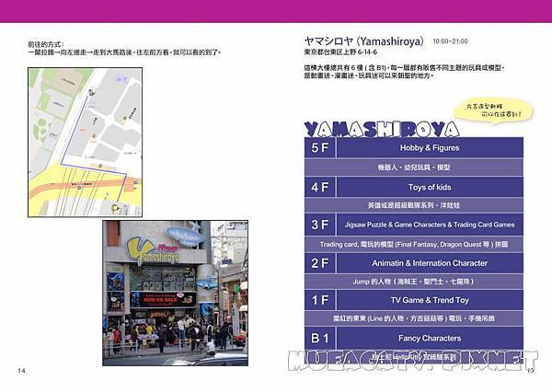Click the 3 F floor label
Image resolution: width=552 pixels, height=392 pixels.
[320, 225]
